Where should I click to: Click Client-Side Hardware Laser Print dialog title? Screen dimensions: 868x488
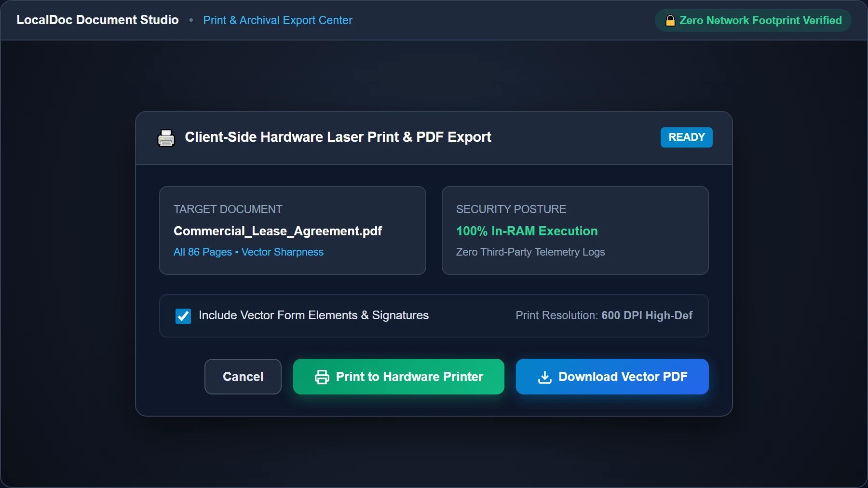coord(338,137)
